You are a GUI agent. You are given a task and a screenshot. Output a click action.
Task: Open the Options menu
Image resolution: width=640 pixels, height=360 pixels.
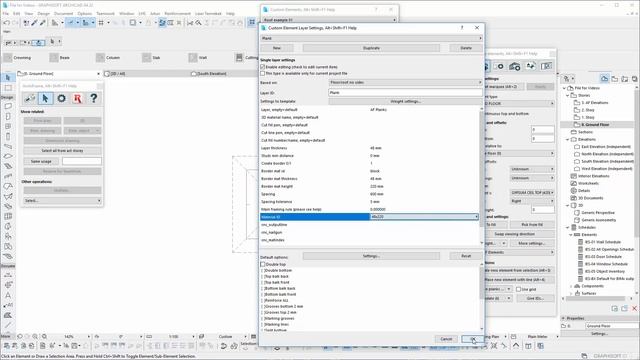coord(84,13)
